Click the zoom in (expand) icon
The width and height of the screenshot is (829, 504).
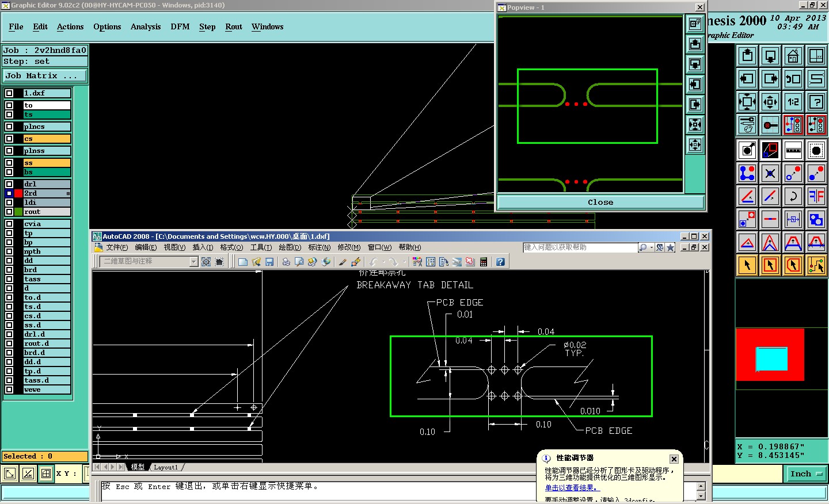pyautogui.click(x=747, y=102)
